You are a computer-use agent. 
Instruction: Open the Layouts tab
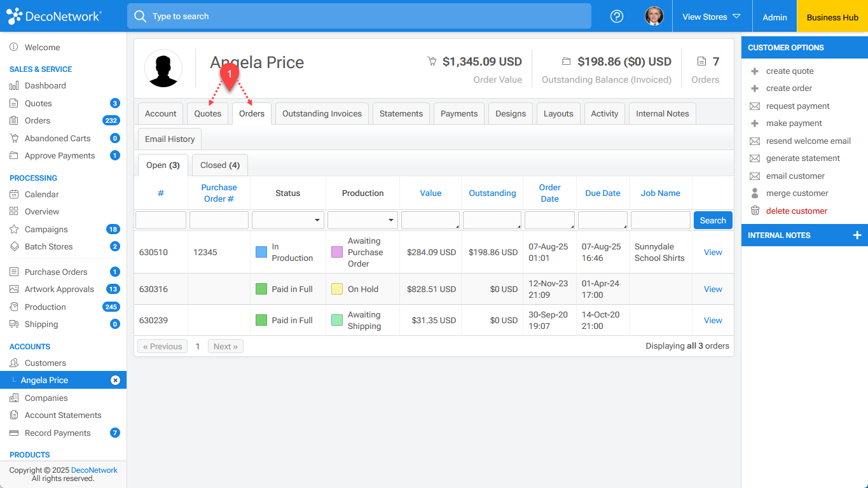tap(558, 113)
